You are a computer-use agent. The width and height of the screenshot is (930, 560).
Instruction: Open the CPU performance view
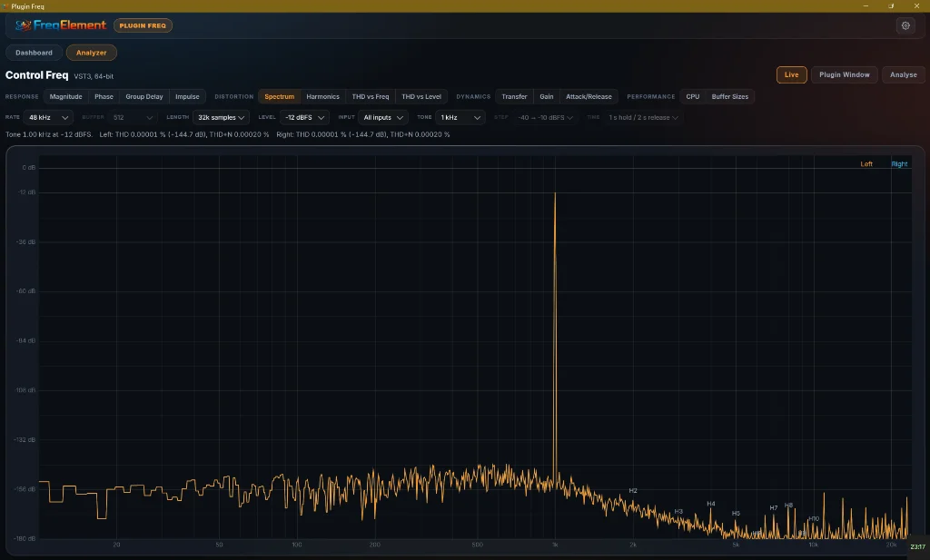(x=693, y=96)
